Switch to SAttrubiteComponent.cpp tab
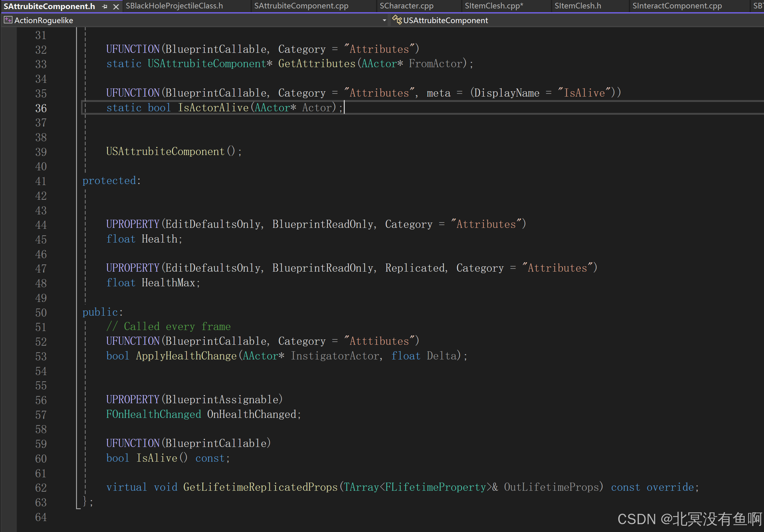This screenshot has width=764, height=532. [x=301, y=6]
